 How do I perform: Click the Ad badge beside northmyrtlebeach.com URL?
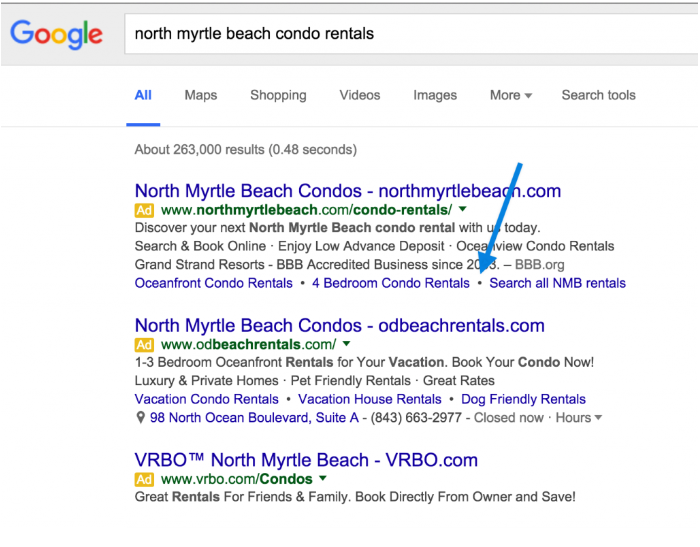(144, 210)
